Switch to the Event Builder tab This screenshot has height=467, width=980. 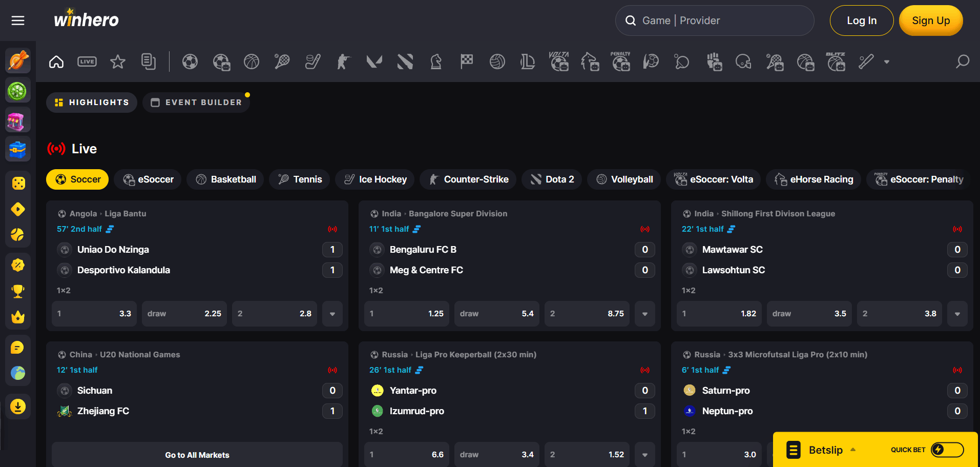(x=196, y=103)
